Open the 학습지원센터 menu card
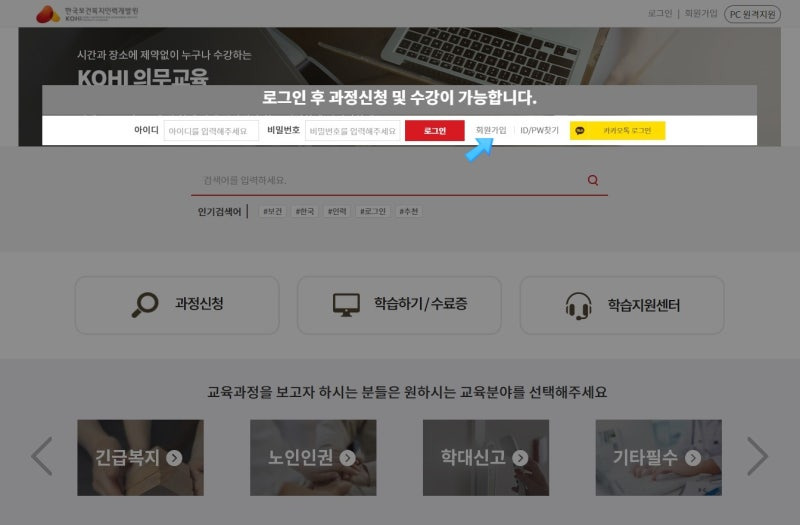The height and width of the screenshot is (525, 800). 622,305
